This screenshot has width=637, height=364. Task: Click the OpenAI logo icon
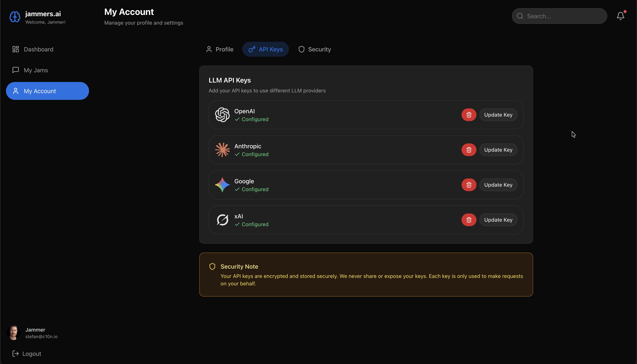tap(222, 115)
